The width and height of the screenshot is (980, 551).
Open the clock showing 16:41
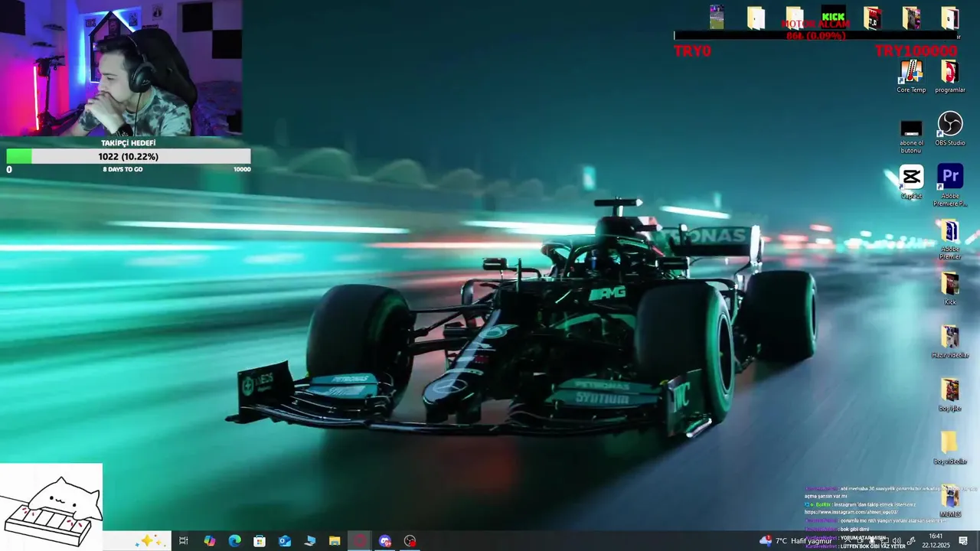[936, 541]
